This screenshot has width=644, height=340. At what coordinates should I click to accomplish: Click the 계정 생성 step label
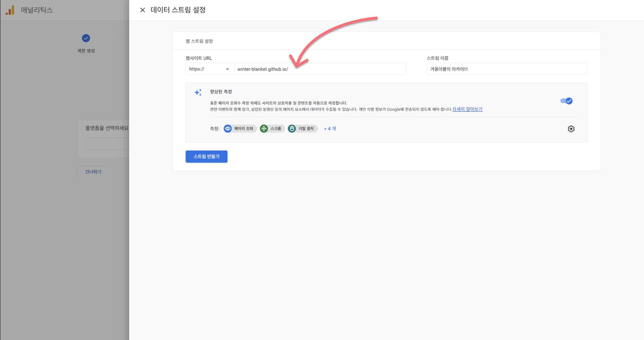pos(86,51)
